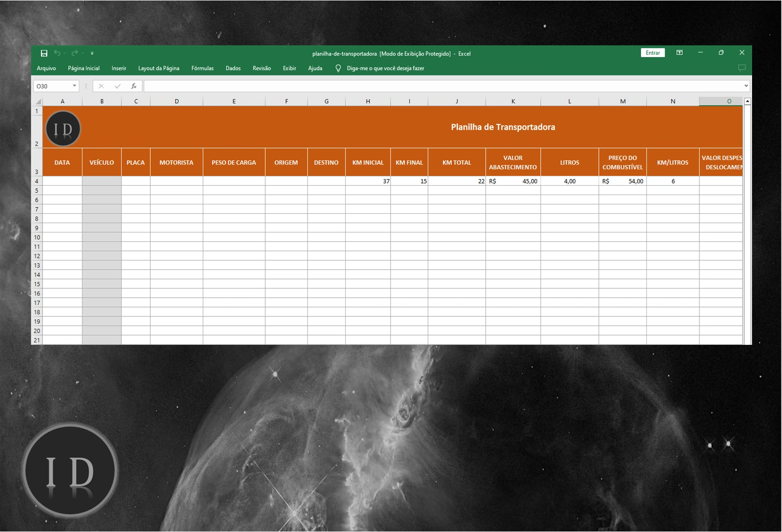Switch to the Fórmulas ribbon tab
This screenshot has height=532, width=782.
(x=202, y=68)
